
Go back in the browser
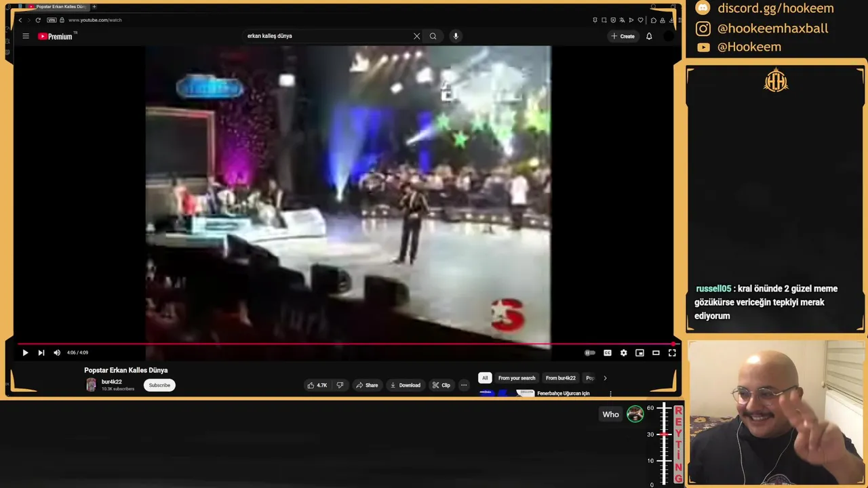(20, 20)
